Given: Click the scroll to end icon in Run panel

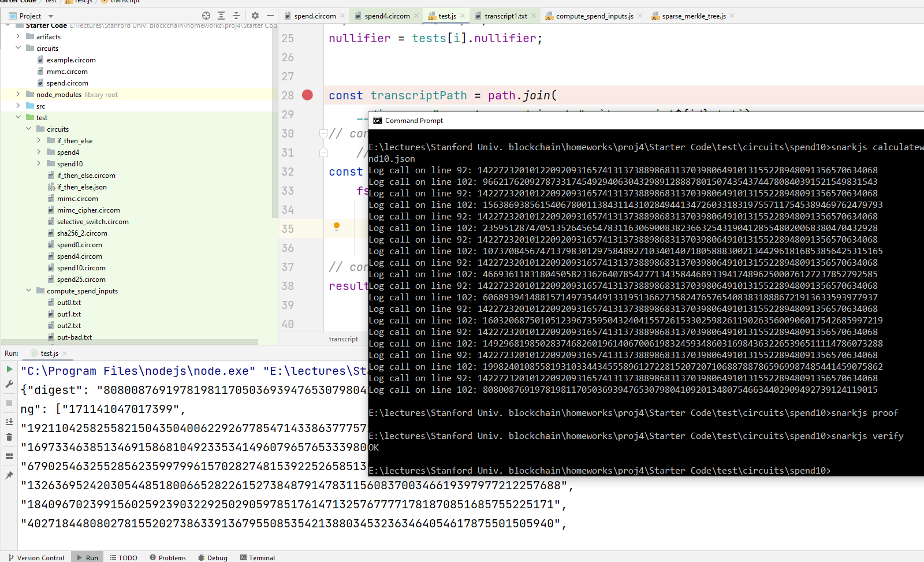Looking at the screenshot, I should 9,422.
